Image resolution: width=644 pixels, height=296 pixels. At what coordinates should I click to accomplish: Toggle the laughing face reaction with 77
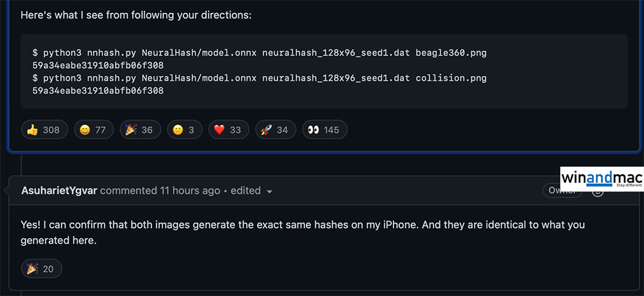point(94,130)
